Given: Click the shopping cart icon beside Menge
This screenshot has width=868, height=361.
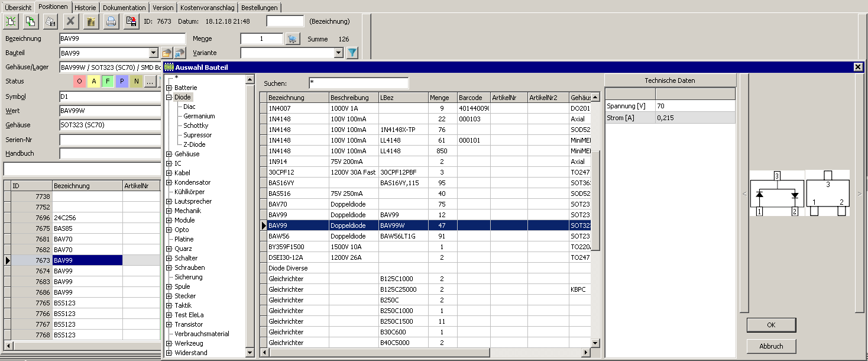Looking at the screenshot, I should [x=292, y=39].
